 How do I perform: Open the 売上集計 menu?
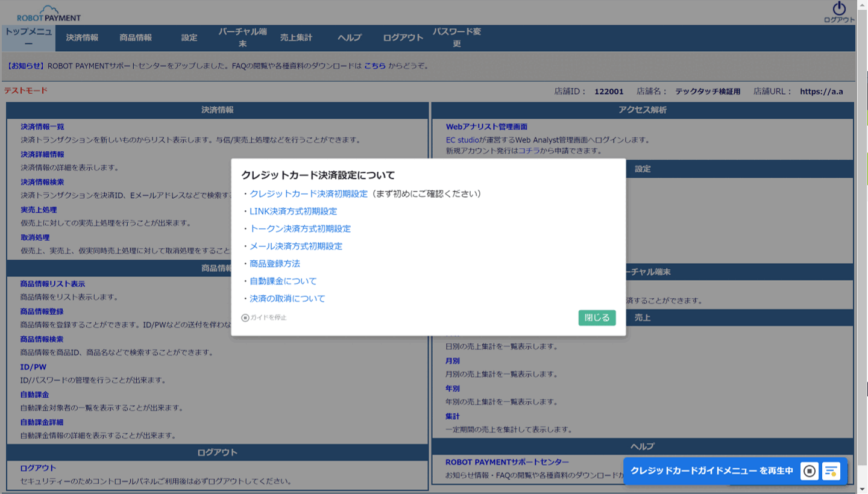pyautogui.click(x=296, y=37)
